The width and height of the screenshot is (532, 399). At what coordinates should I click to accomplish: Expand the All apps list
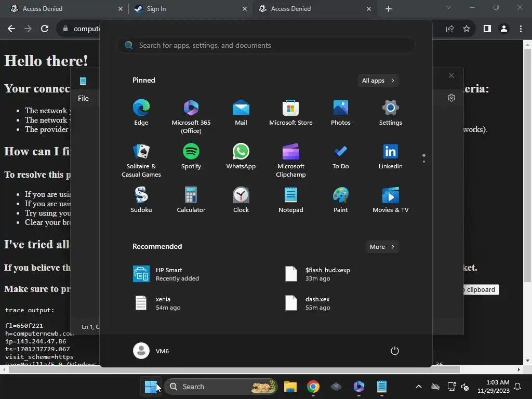pyautogui.click(x=378, y=81)
